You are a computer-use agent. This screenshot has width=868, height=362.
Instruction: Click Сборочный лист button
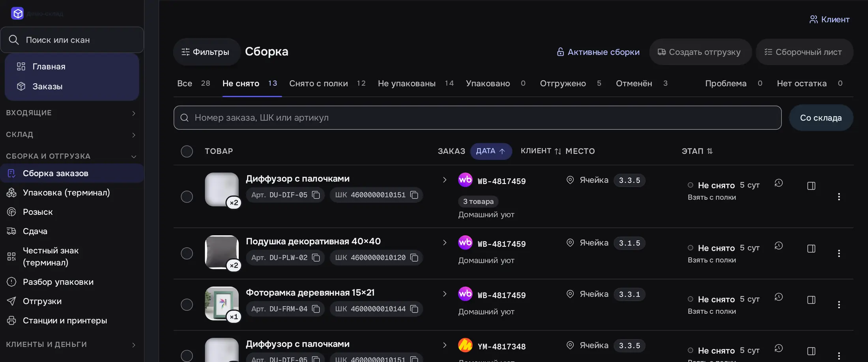coord(804,52)
